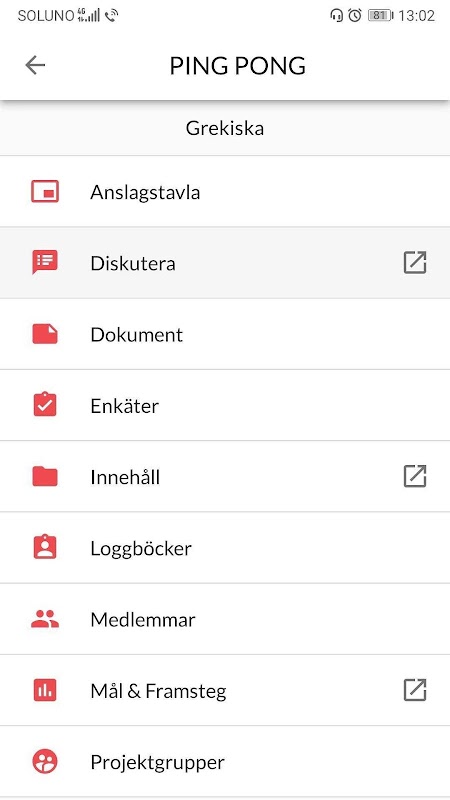450x800 pixels.
Task: Open Diskutera externally via launch icon
Action: coord(415,263)
